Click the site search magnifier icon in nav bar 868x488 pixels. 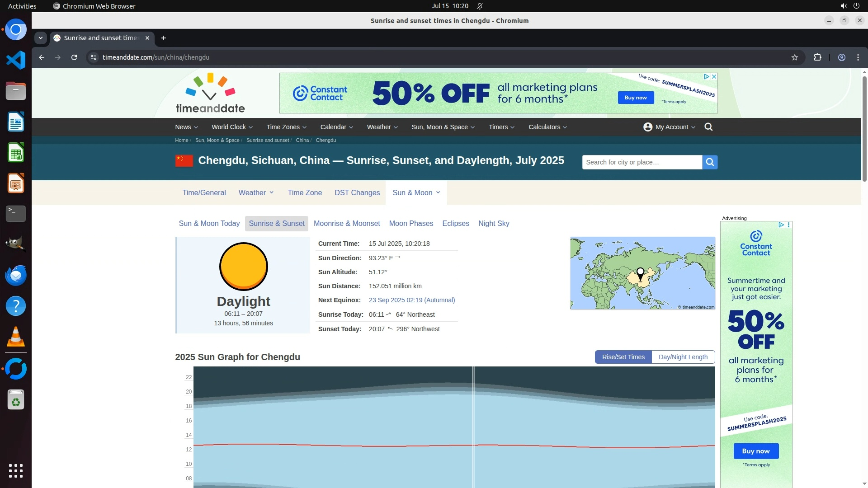tap(708, 127)
